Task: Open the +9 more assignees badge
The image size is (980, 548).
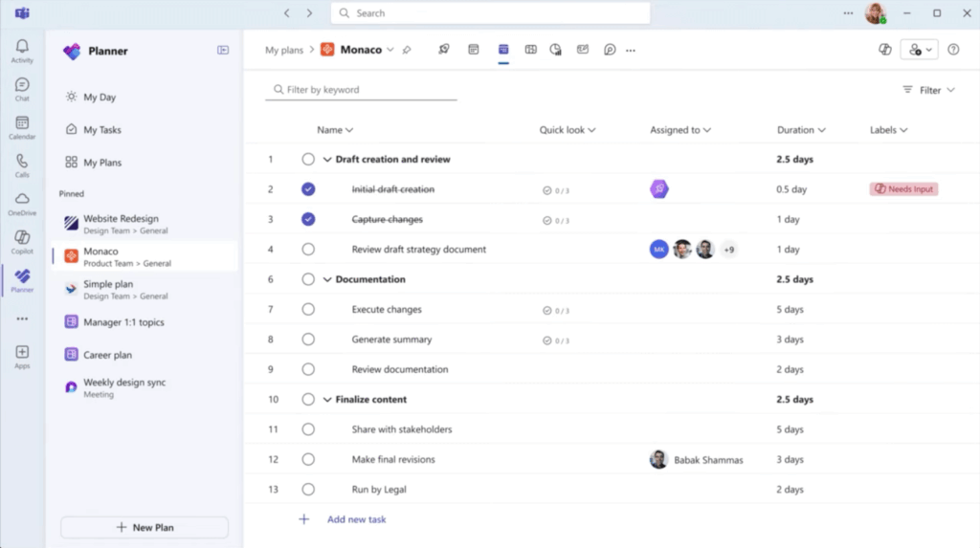Action: (x=728, y=250)
